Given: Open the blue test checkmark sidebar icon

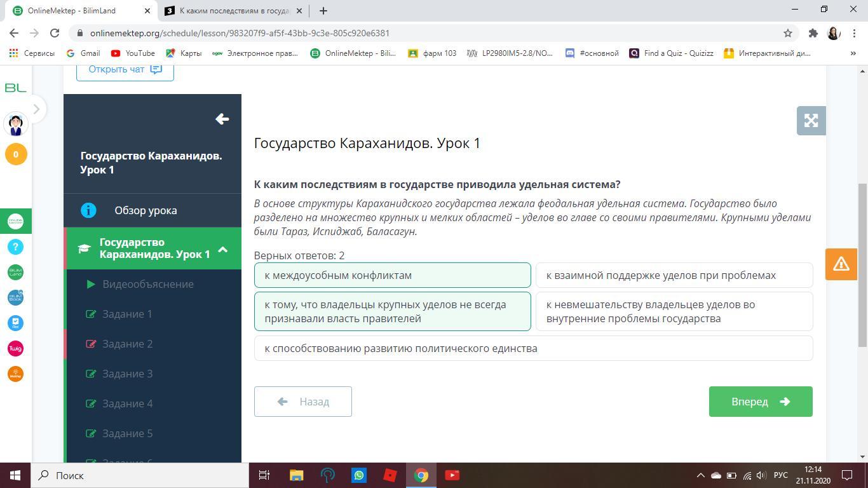Looking at the screenshot, I should point(16,323).
